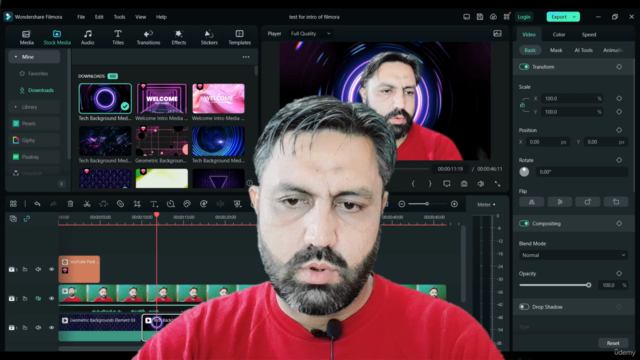The height and width of the screenshot is (360, 640).
Task: Mute the bottom track with speaker icon
Action: pyautogui.click(x=38, y=327)
